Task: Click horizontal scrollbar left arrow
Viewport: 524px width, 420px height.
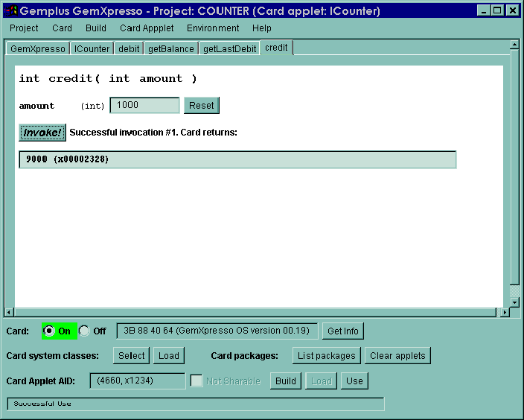Action: (9, 312)
